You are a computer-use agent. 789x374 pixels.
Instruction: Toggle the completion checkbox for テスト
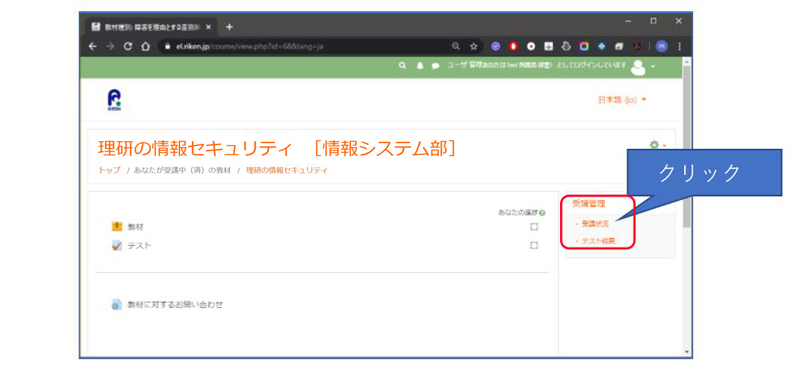[534, 246]
